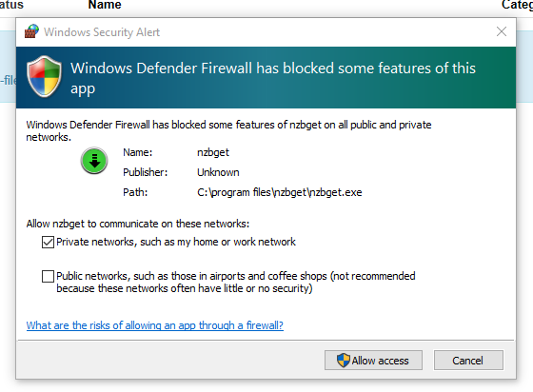Close the Windows Security Alert dialog

click(502, 31)
